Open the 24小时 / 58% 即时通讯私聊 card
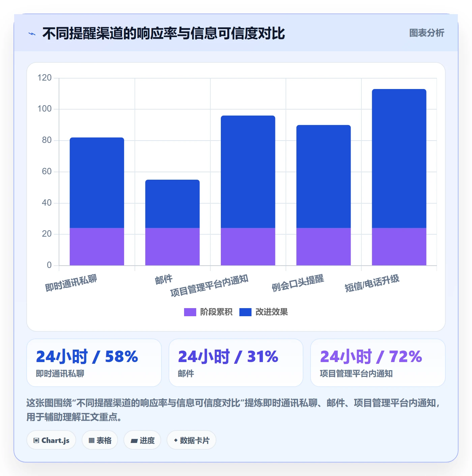The image size is (472, 476). tap(94, 363)
